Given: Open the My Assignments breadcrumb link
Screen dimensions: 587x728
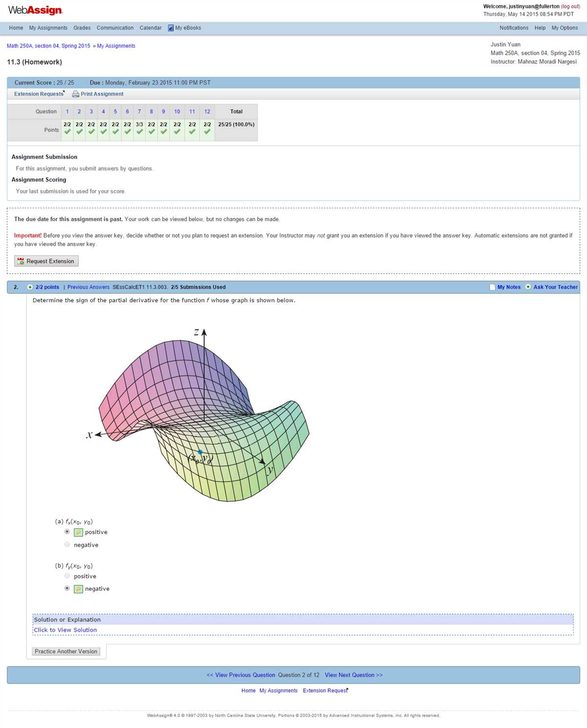Looking at the screenshot, I should point(116,46).
